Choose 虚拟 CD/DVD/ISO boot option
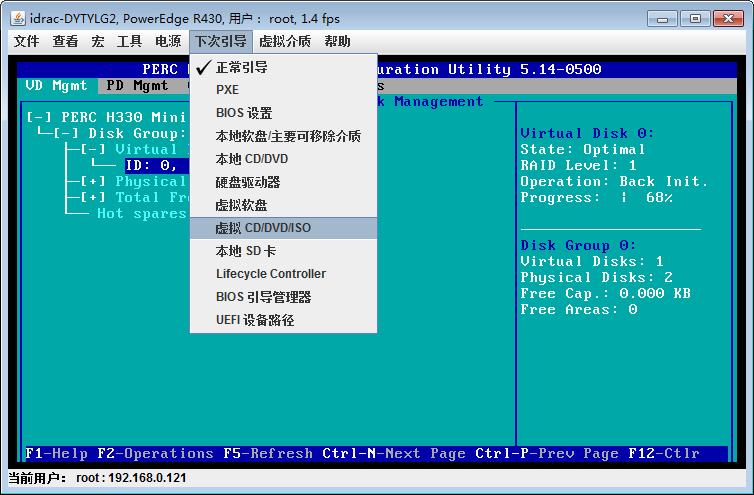Viewport: 754px width, 495px height. 283,228
